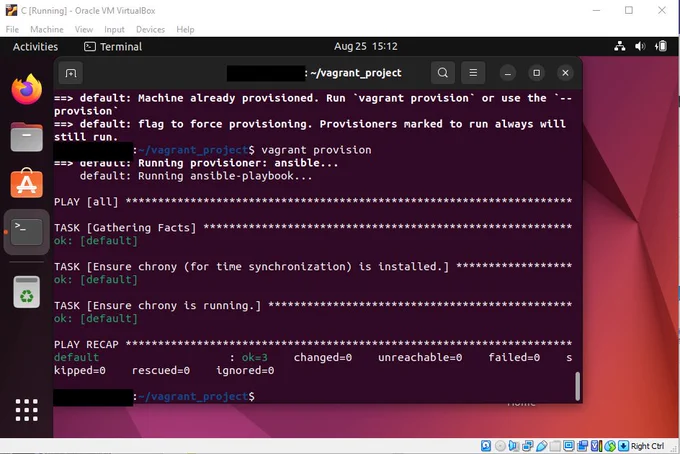Open the Aug 25 15:12 clock panel

366,46
